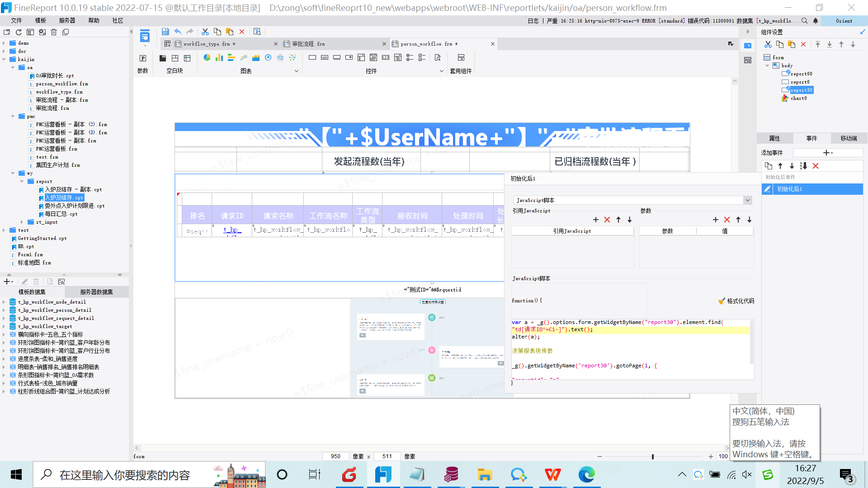Insert a pie chart
This screenshot has height=488, width=868.
click(207, 57)
